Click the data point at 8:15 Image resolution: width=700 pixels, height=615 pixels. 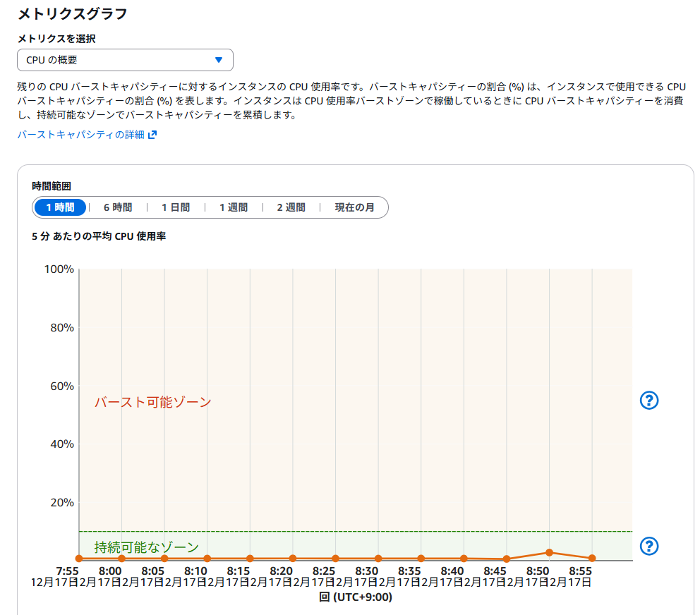click(x=250, y=559)
